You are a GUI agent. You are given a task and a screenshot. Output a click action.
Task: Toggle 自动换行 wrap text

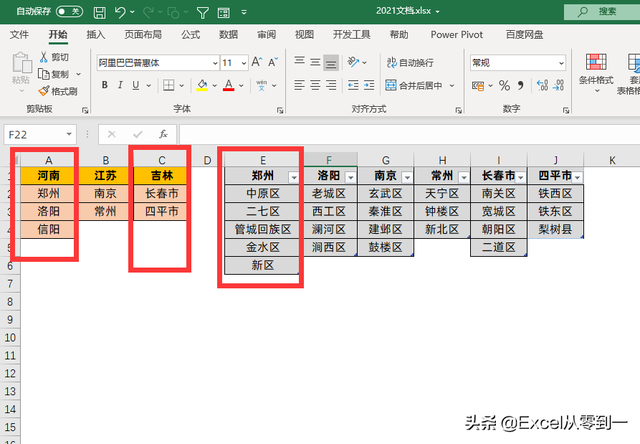coord(410,62)
